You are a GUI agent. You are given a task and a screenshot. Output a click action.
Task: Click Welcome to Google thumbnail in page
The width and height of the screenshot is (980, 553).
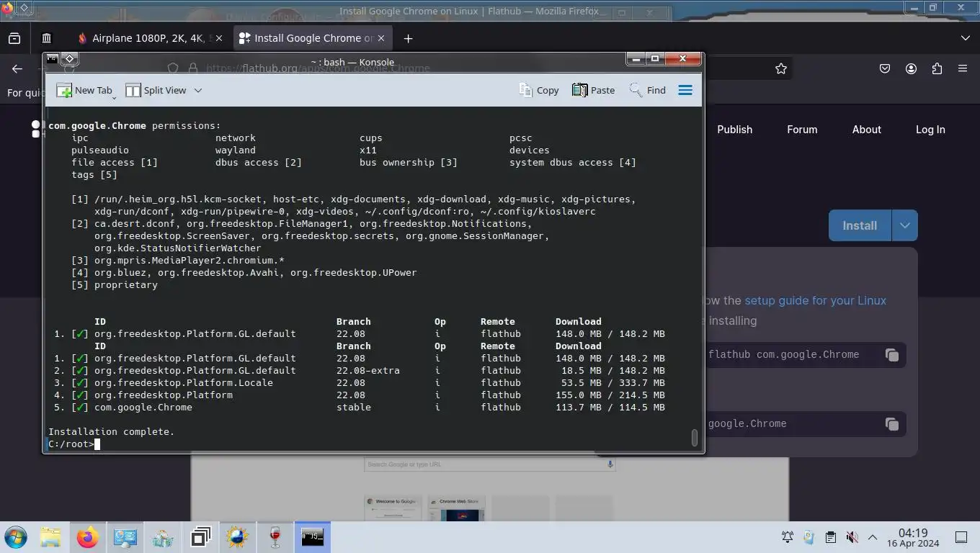[393, 508]
